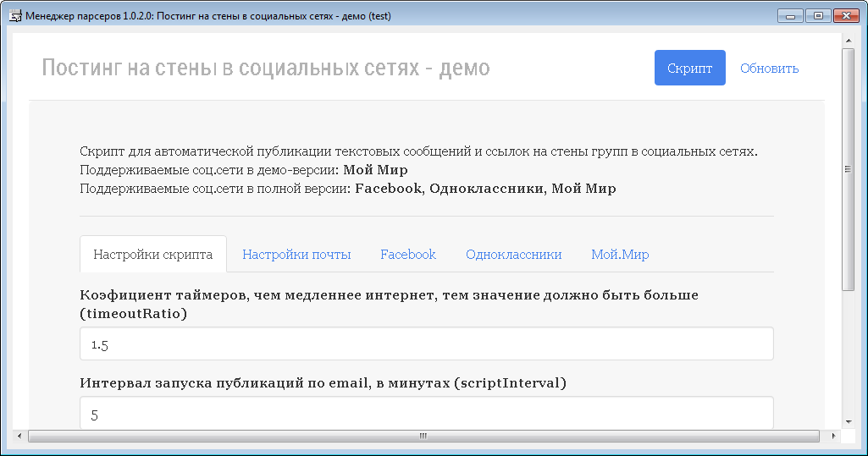The image size is (868, 456).
Task: Click the line starting with Скрипт для автоматической публикации
Action: [418, 151]
